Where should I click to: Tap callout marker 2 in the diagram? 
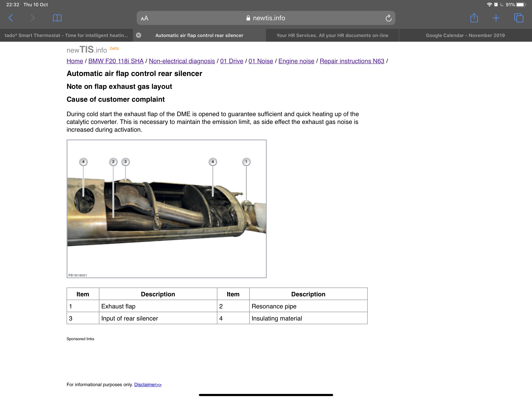tap(113, 162)
